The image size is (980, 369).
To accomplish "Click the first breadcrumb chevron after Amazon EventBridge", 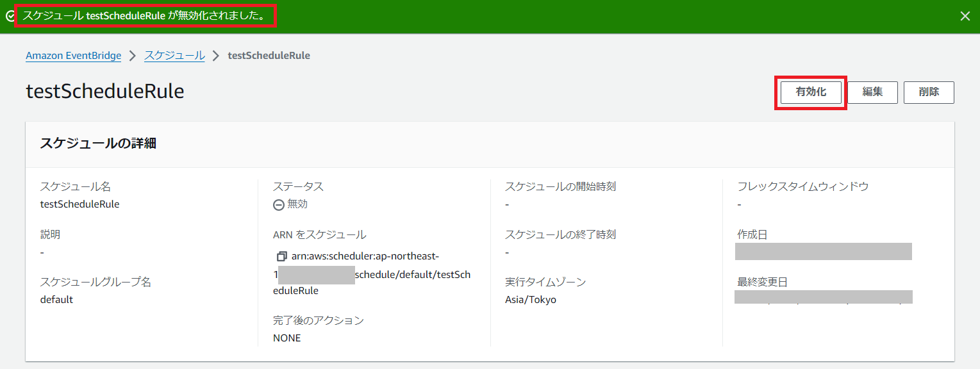I will coord(133,56).
